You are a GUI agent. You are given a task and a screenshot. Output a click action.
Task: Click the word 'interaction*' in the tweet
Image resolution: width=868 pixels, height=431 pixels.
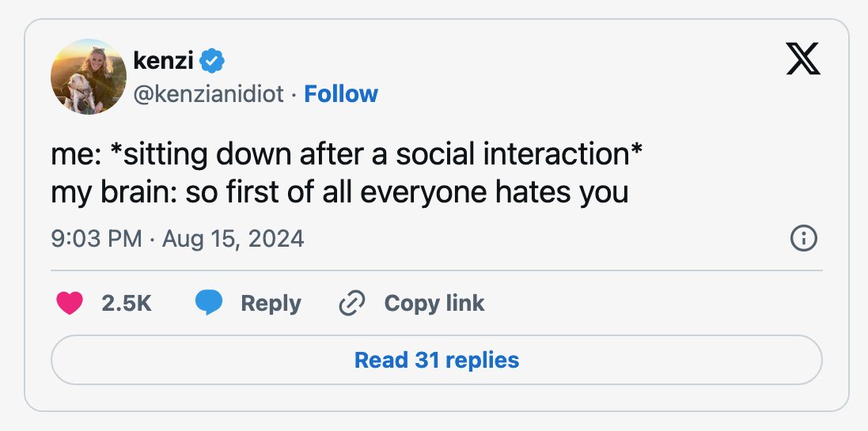(563, 153)
